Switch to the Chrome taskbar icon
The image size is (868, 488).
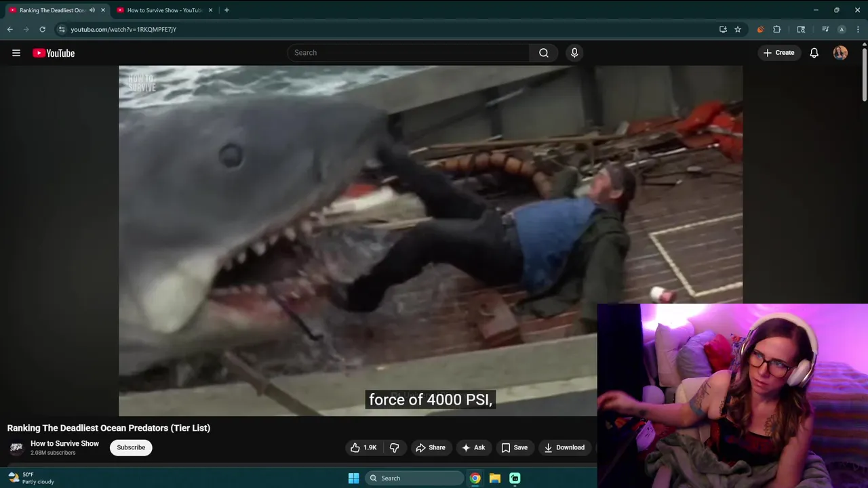pos(475,478)
